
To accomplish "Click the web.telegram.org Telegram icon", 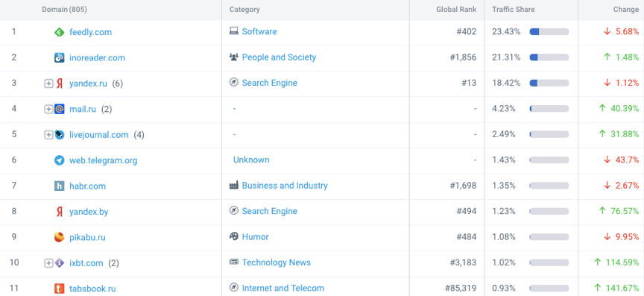I will pos(60,160).
